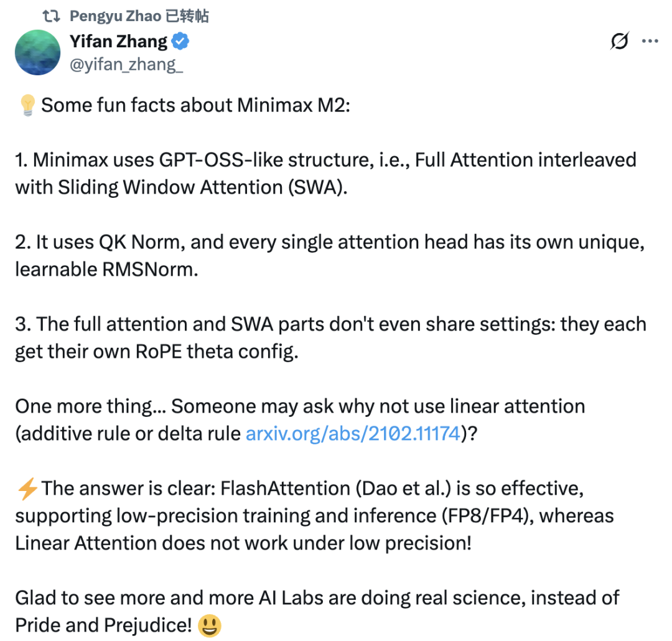Open the arxiv.org/abs/2102.11174 link
This screenshot has width=672, height=641.
[353, 433]
